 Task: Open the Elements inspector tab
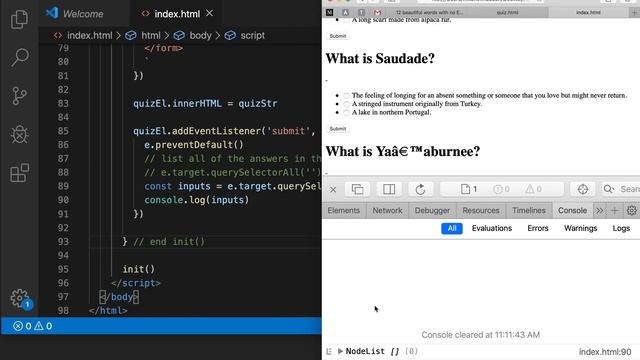[344, 210]
